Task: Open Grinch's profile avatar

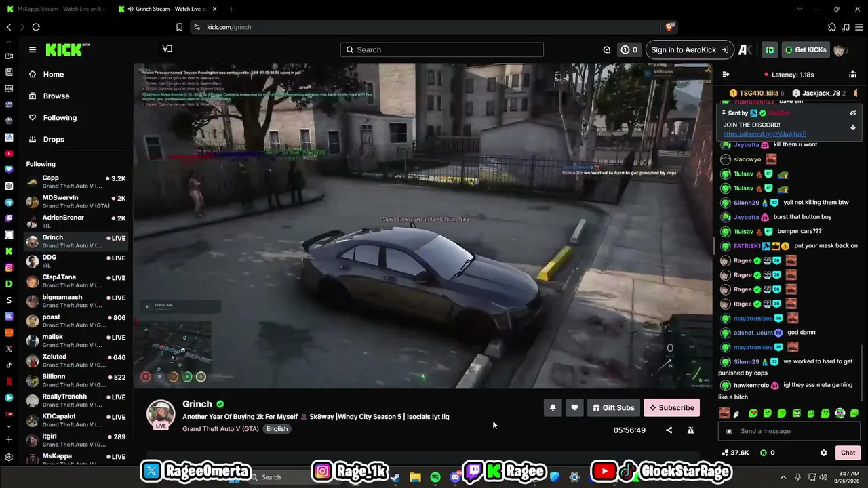Action: tap(161, 414)
